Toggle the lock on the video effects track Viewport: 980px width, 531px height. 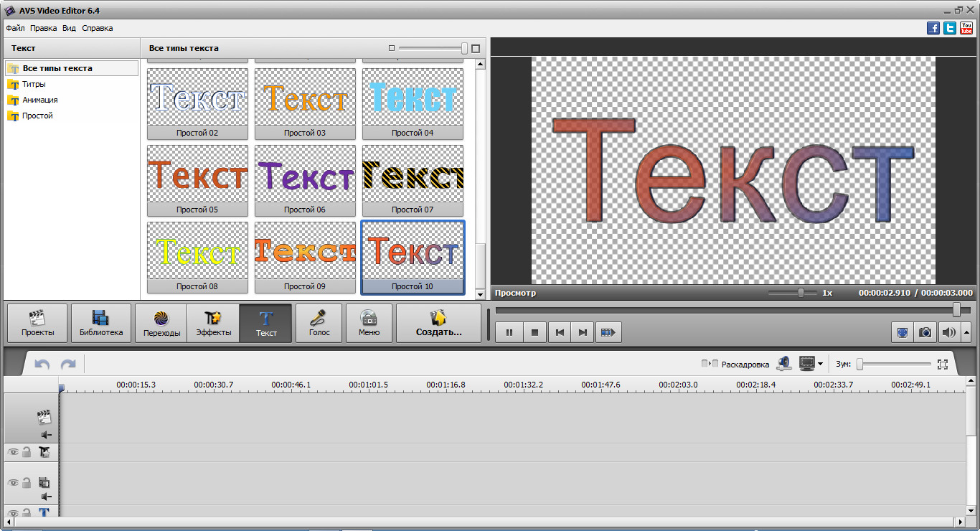tap(27, 452)
